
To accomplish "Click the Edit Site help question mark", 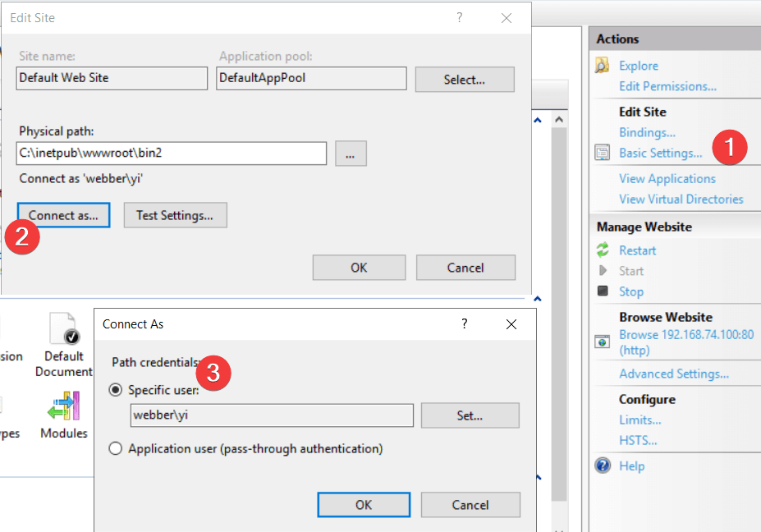I will (460, 17).
